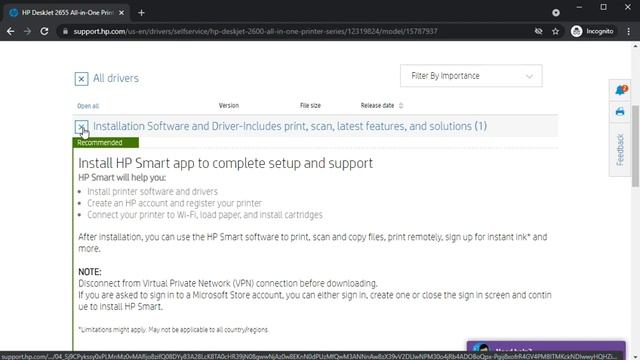Click the third-party cookies blocked eye icon

[538, 31]
